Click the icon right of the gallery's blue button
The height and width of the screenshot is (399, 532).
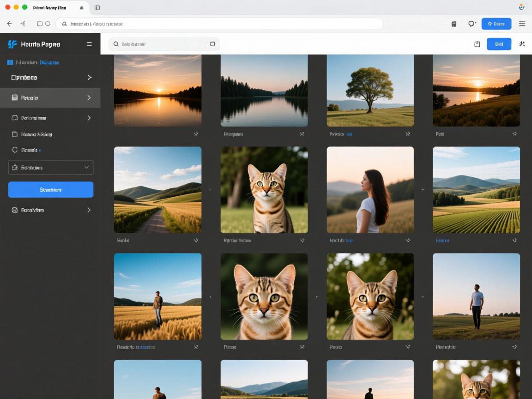click(522, 44)
